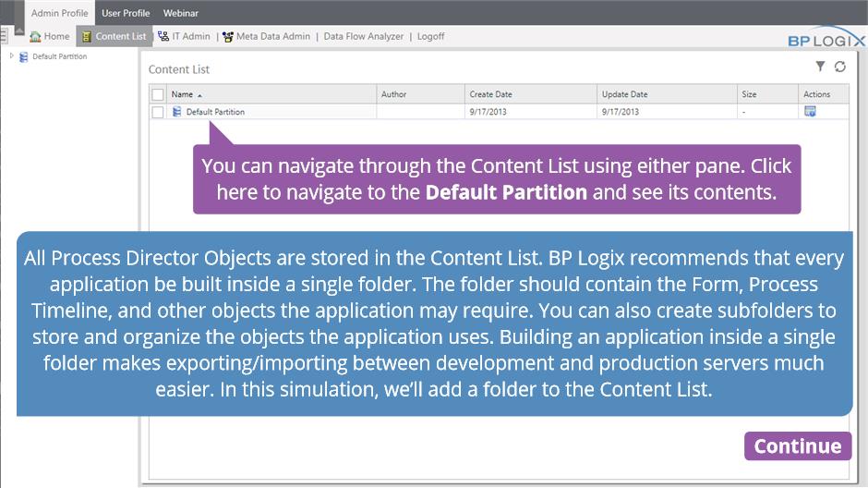The width and height of the screenshot is (868, 488).
Task: Click the purple Continue button
Action: [x=798, y=445]
